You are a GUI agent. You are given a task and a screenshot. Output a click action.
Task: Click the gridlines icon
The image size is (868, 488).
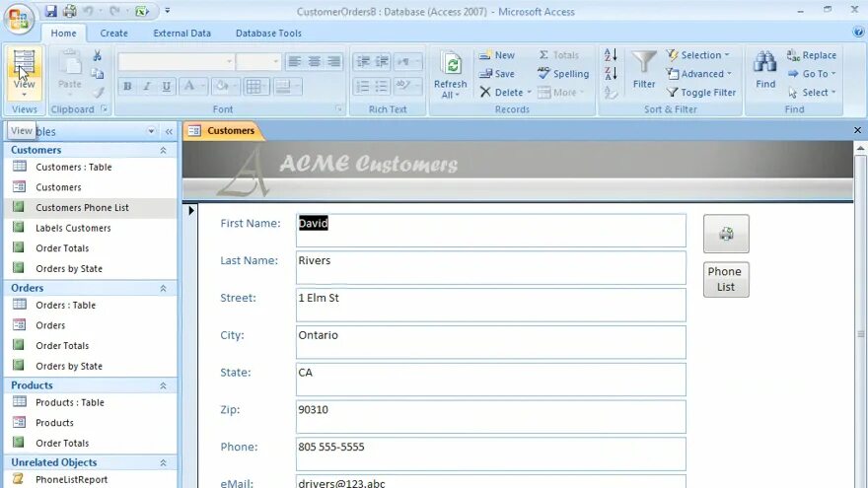coord(253,87)
